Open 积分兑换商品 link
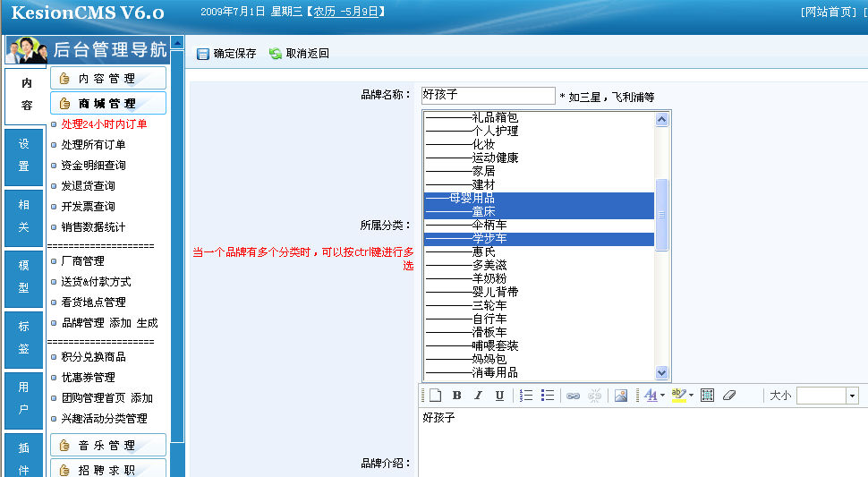This screenshot has height=477, width=868. [94, 357]
